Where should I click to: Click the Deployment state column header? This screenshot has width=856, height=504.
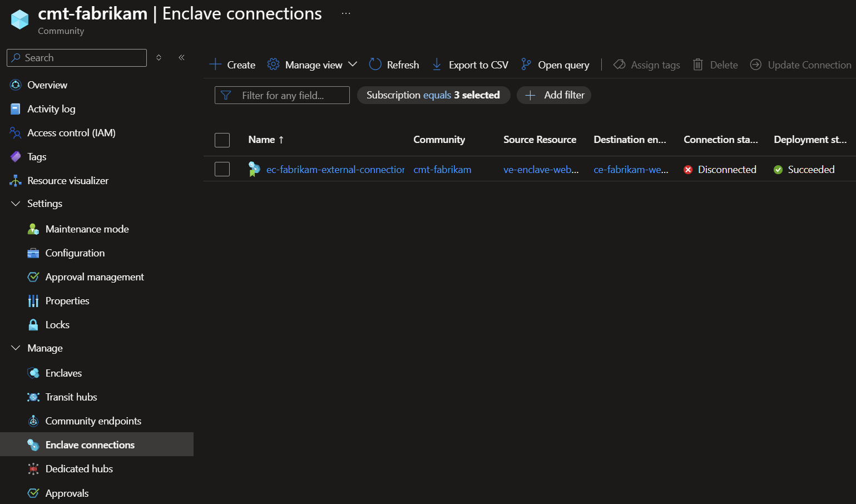[x=810, y=140]
